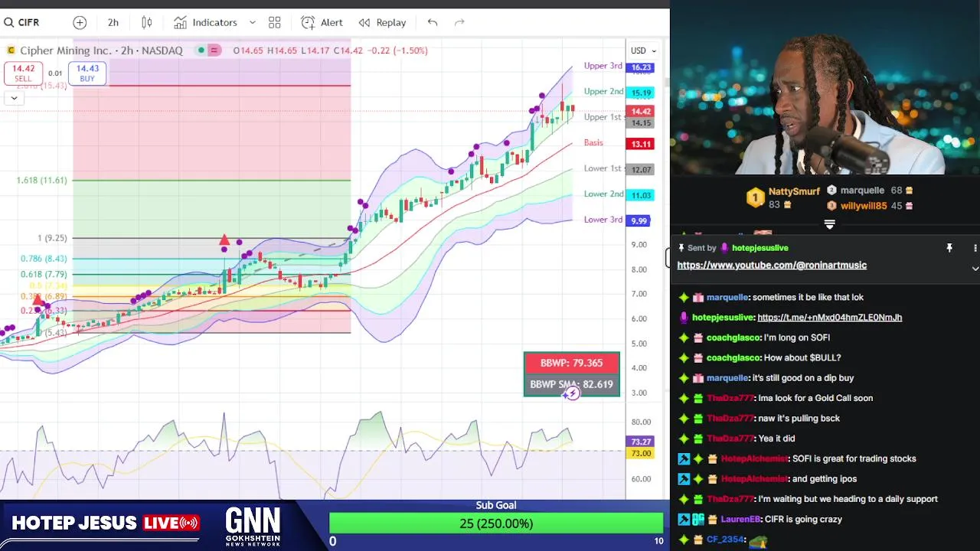The width and height of the screenshot is (980, 551).
Task: Open the layout grid templates icon
Action: coord(274,22)
